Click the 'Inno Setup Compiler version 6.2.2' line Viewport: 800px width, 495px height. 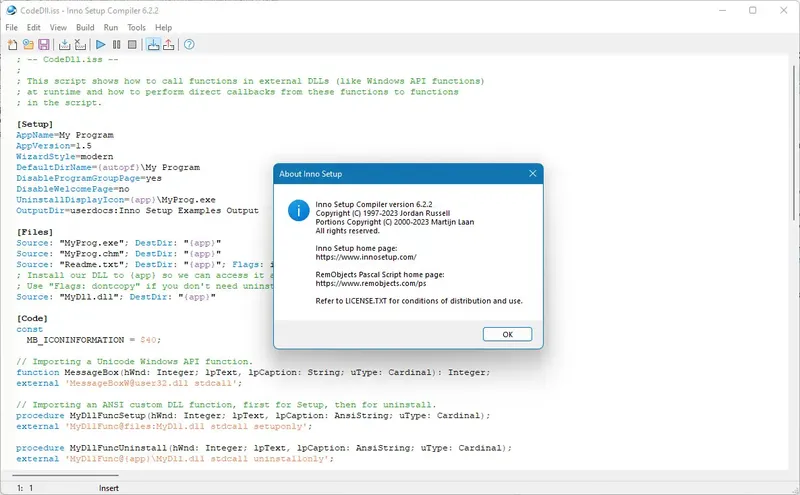[374, 204]
